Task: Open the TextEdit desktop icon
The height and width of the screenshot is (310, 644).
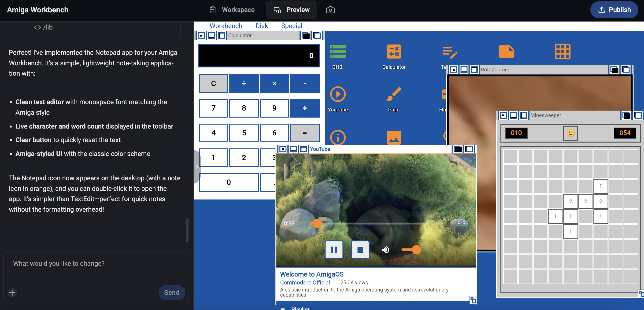Action: [x=451, y=52]
